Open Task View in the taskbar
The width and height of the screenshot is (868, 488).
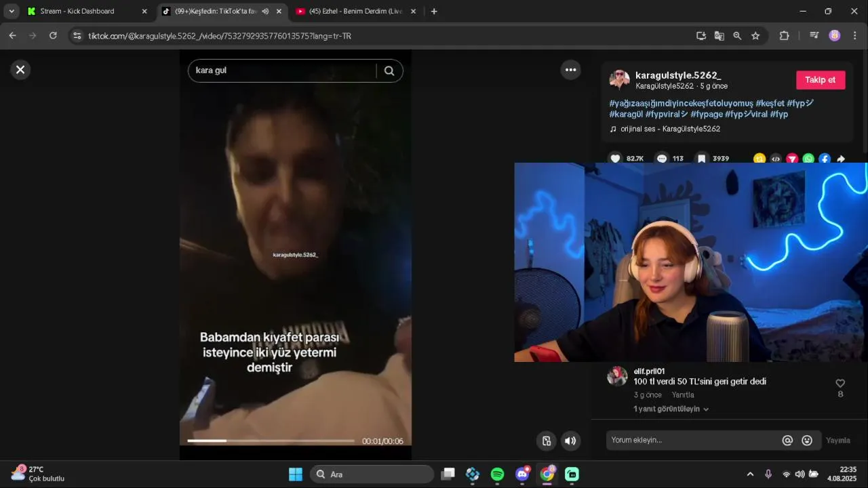pyautogui.click(x=448, y=474)
